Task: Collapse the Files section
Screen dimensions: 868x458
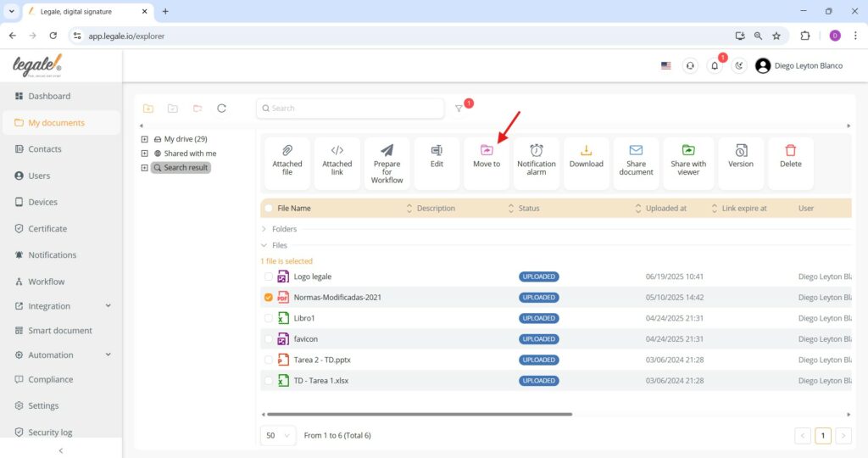Action: tap(264, 245)
